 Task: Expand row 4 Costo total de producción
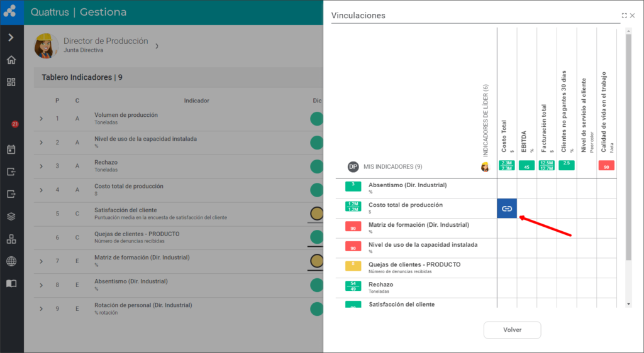(x=41, y=190)
